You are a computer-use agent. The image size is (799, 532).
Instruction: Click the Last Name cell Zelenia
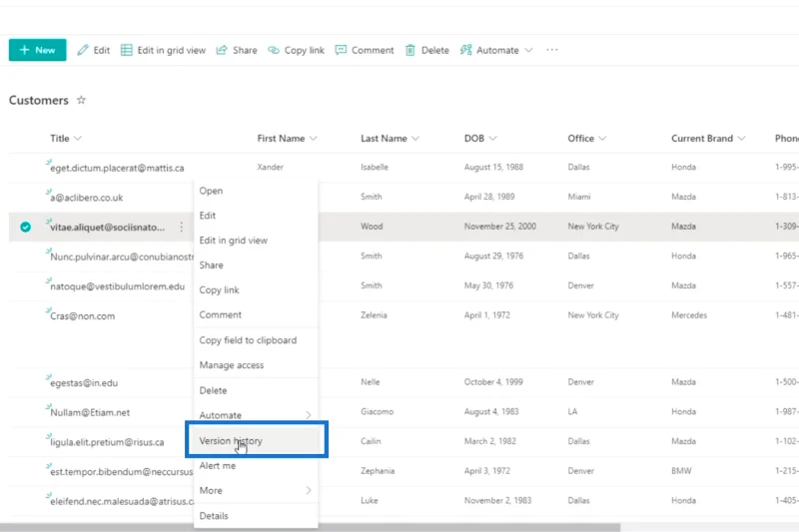[x=374, y=315]
